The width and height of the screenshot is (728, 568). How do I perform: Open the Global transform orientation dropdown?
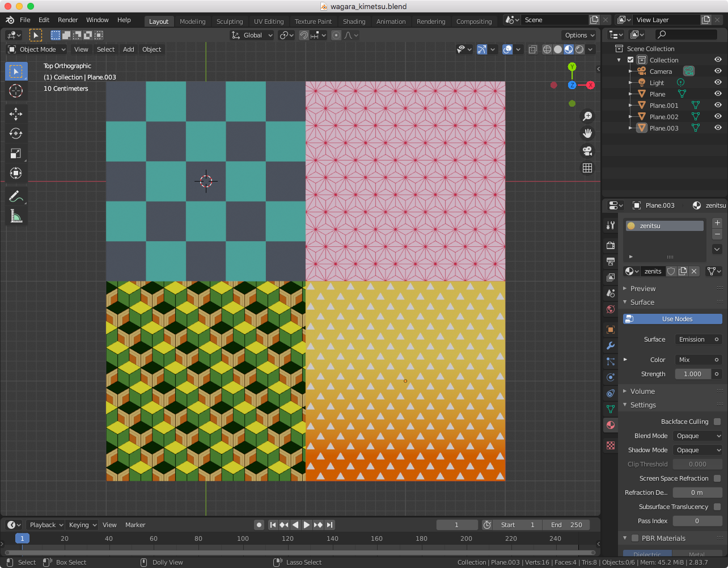pyautogui.click(x=251, y=35)
